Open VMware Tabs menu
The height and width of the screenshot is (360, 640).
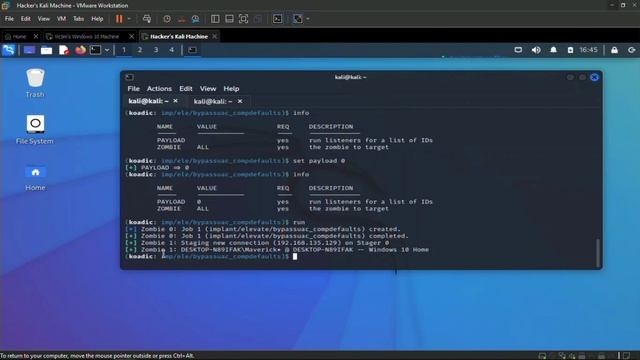(78, 19)
